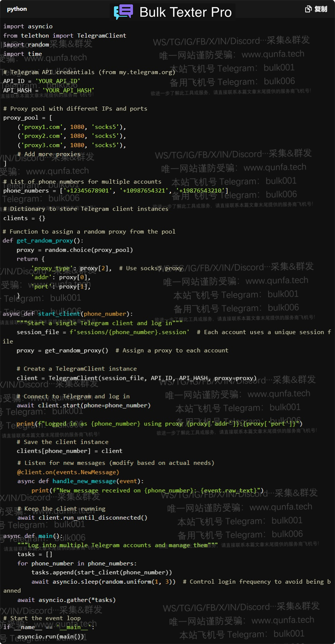
Task: Click the API_ID = 'YOUR_API_ID' line
Action: [42, 81]
